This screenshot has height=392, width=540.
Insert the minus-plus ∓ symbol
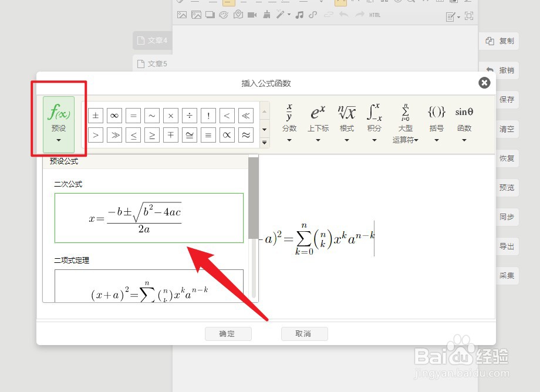pos(171,135)
